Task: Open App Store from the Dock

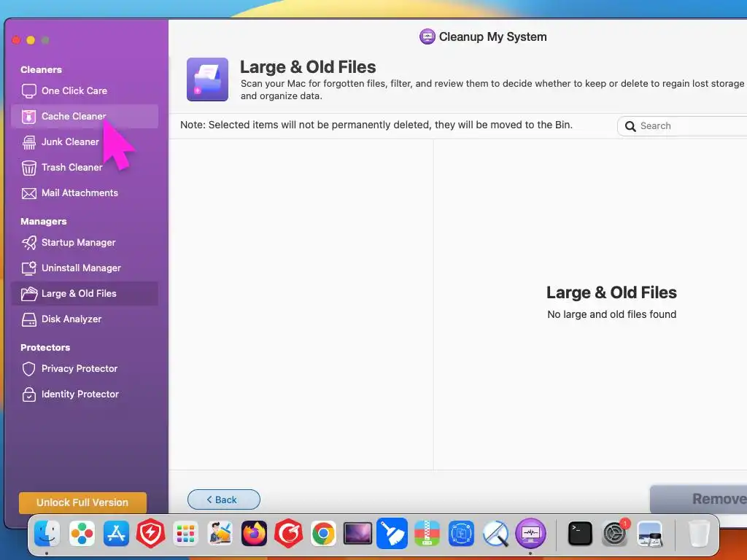Action: [116, 534]
